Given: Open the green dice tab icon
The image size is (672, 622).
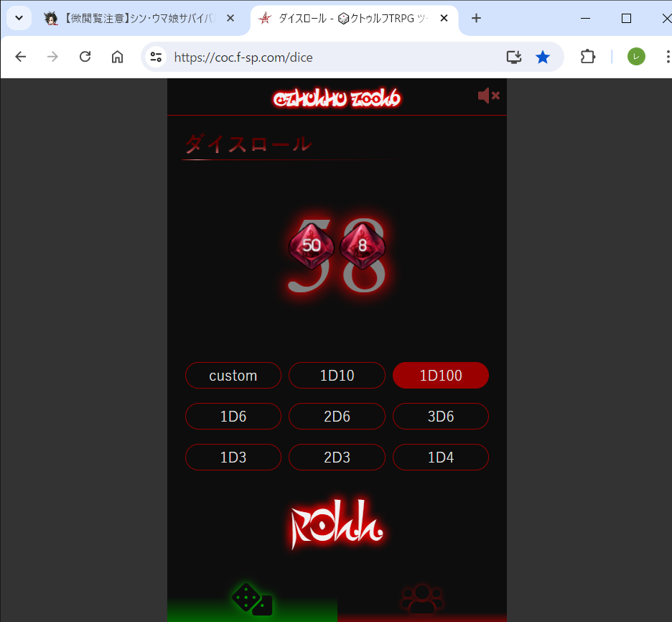Looking at the screenshot, I should [252, 599].
